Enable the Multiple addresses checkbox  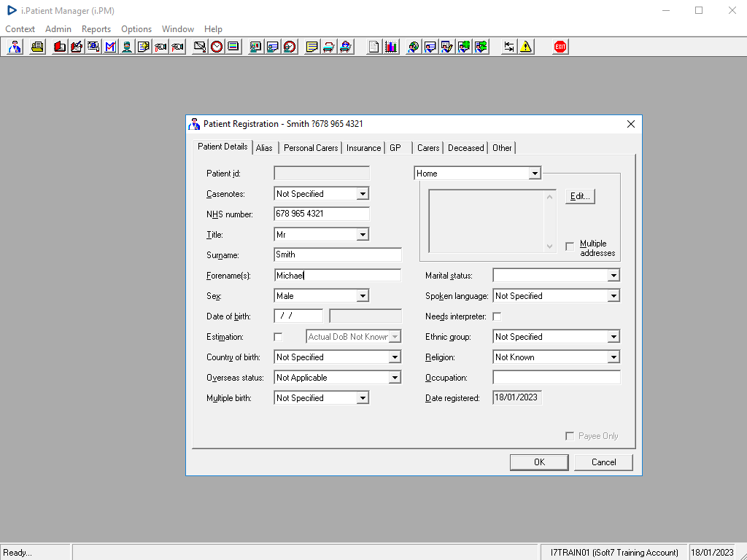tap(570, 246)
